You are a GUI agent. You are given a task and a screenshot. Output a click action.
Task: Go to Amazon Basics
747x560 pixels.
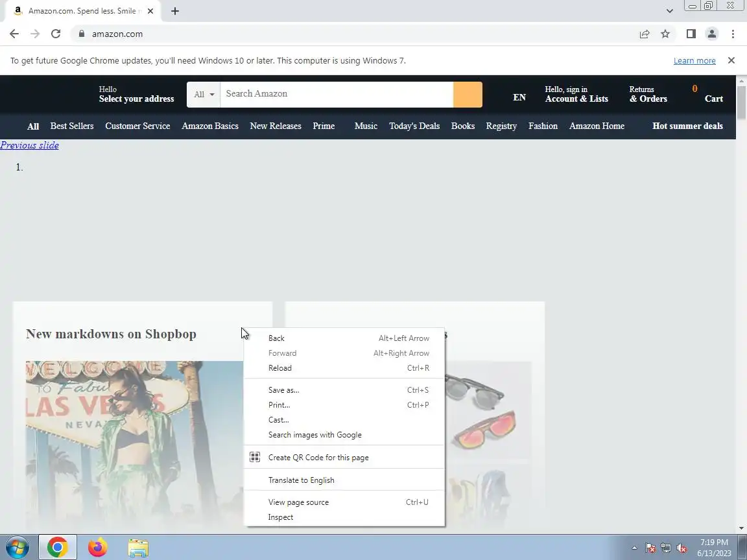point(210,126)
